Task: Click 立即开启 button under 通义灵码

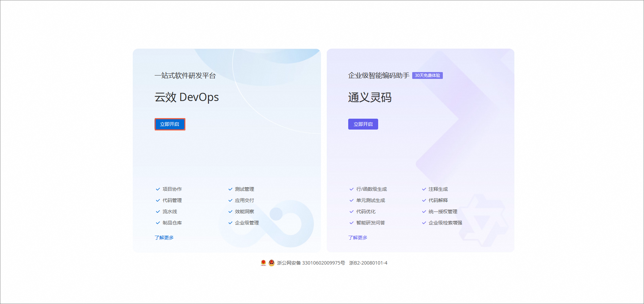Action: 363,124
